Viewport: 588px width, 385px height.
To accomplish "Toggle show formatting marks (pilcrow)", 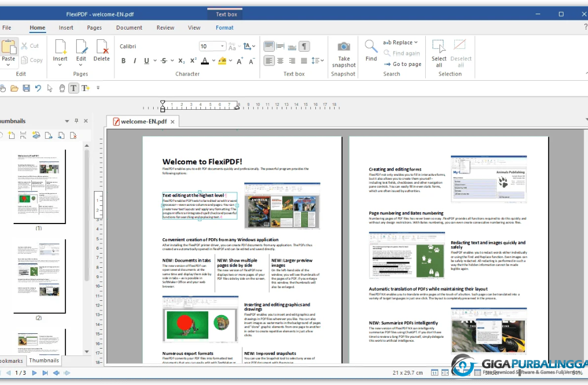I will pyautogui.click(x=304, y=47).
